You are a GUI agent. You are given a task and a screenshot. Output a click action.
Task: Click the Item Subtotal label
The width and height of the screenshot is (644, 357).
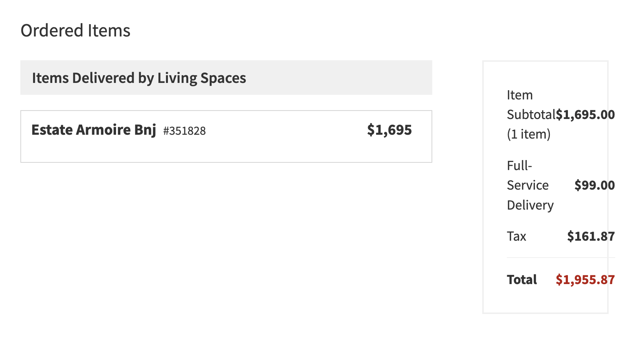pos(531,114)
